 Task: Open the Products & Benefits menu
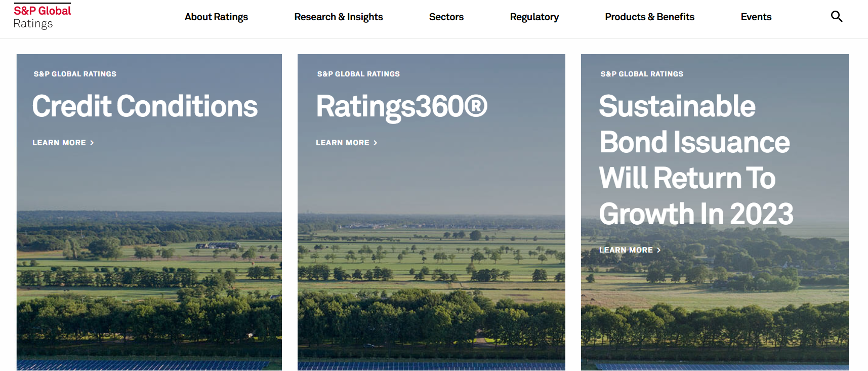click(x=650, y=17)
